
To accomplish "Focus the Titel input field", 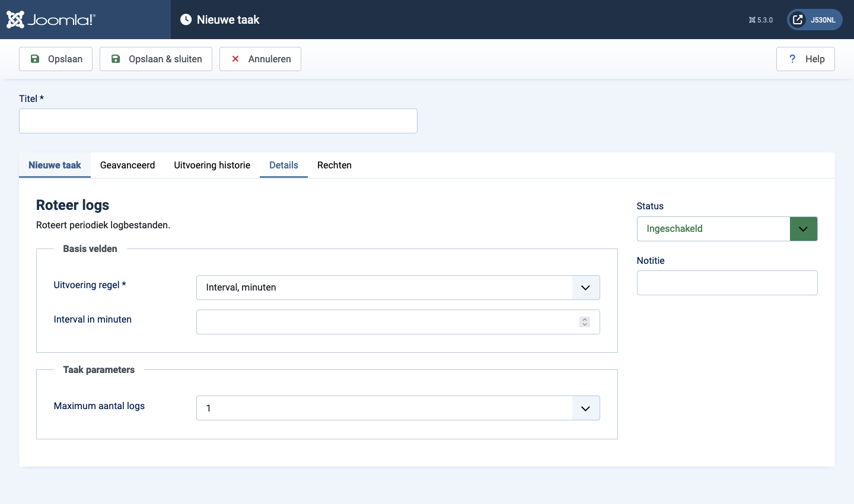I will (218, 121).
